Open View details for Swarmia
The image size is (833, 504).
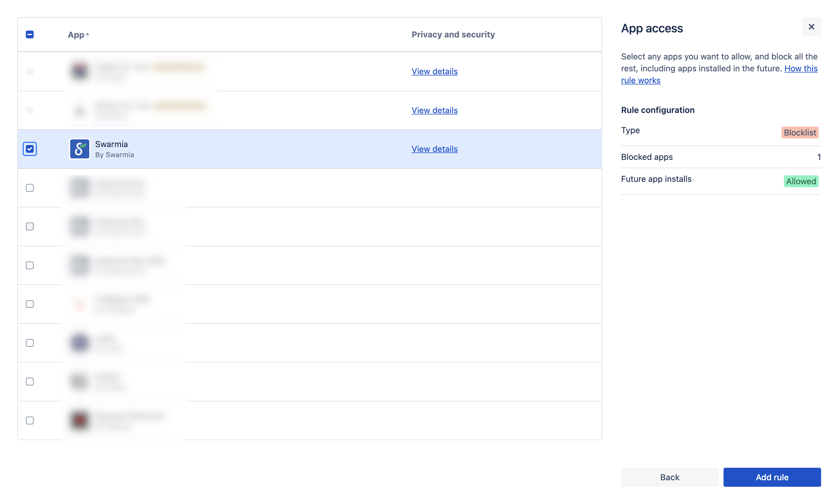click(434, 149)
